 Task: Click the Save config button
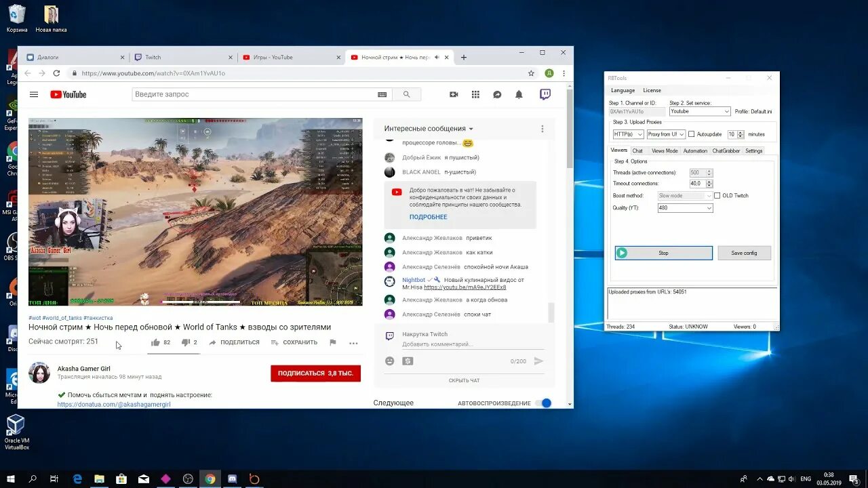744,253
